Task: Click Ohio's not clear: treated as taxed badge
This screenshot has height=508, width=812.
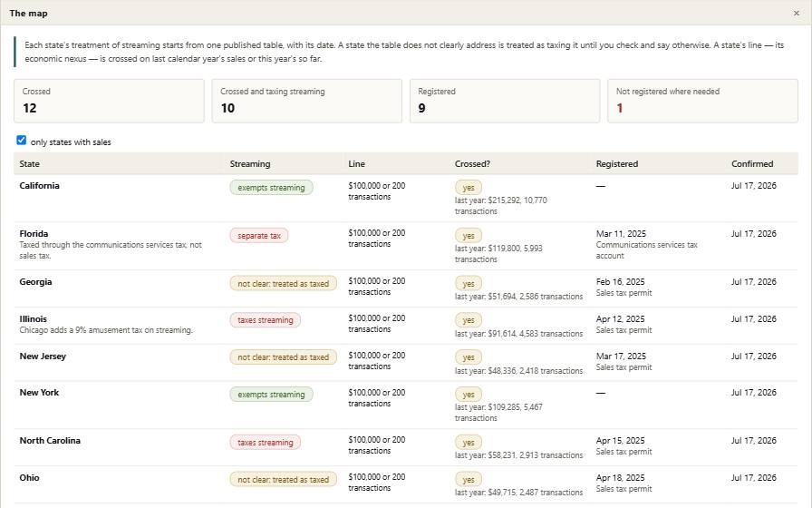Action: 284,480
